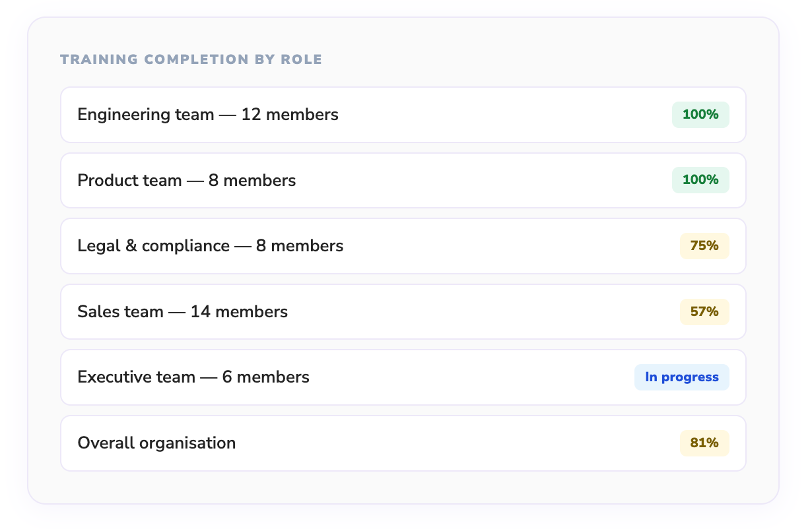Select the Product team row

coord(403,179)
